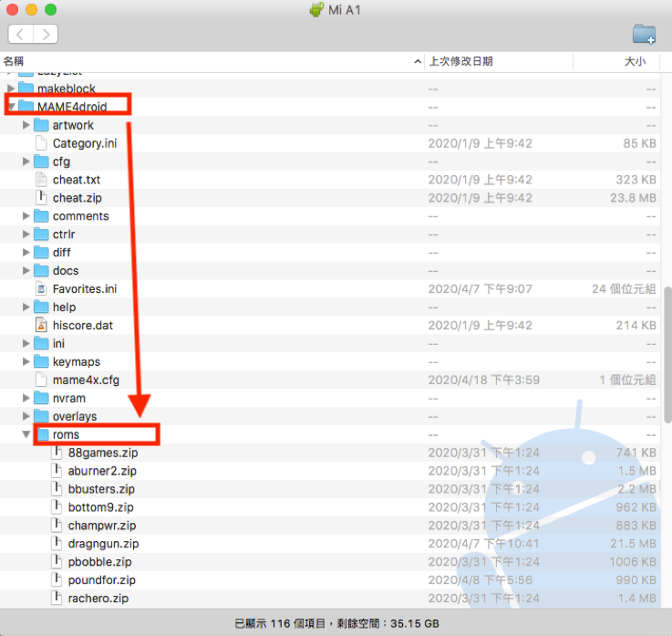This screenshot has height=636, width=672.
Task: Click the mame4x.cfg file icon
Action: (41, 380)
